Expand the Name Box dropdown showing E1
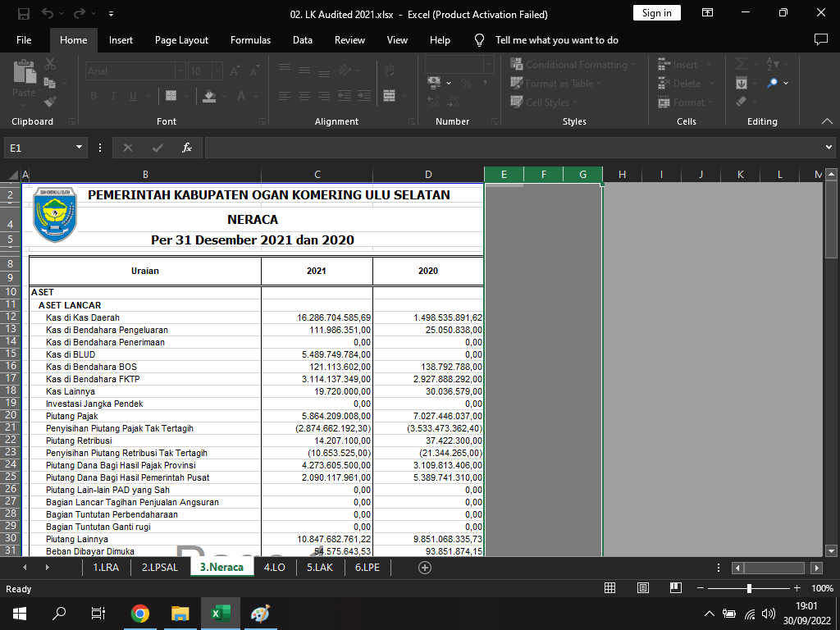The width and height of the screenshot is (840, 630). (x=80, y=148)
